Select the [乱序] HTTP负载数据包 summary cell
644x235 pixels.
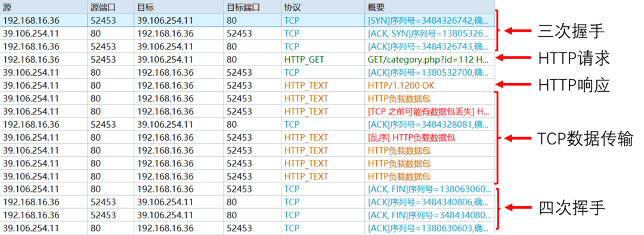tap(429, 137)
